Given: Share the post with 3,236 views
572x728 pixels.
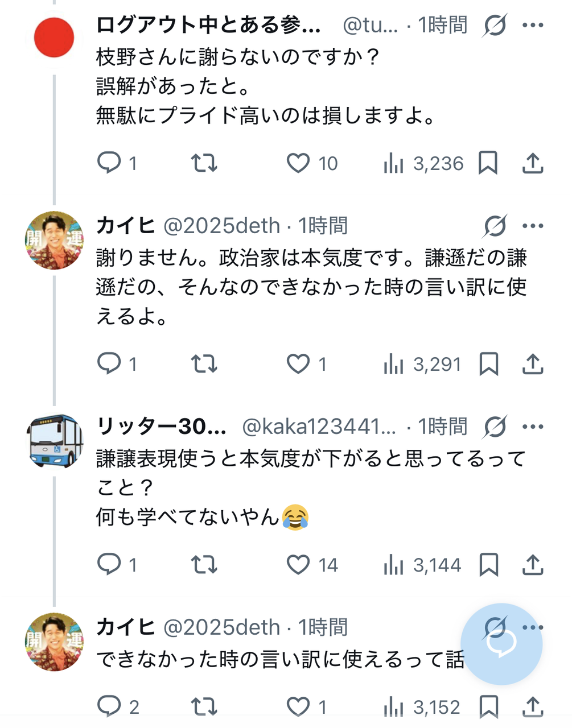Looking at the screenshot, I should pyautogui.click(x=533, y=163).
